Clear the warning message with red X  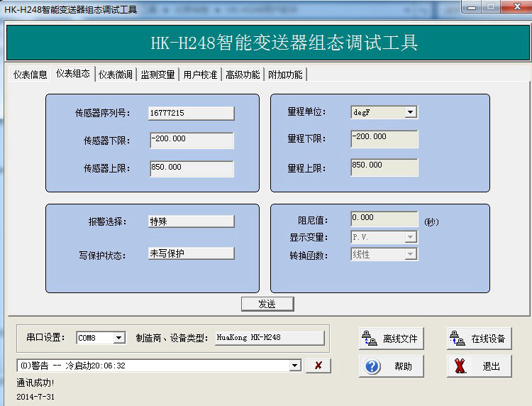318,366
